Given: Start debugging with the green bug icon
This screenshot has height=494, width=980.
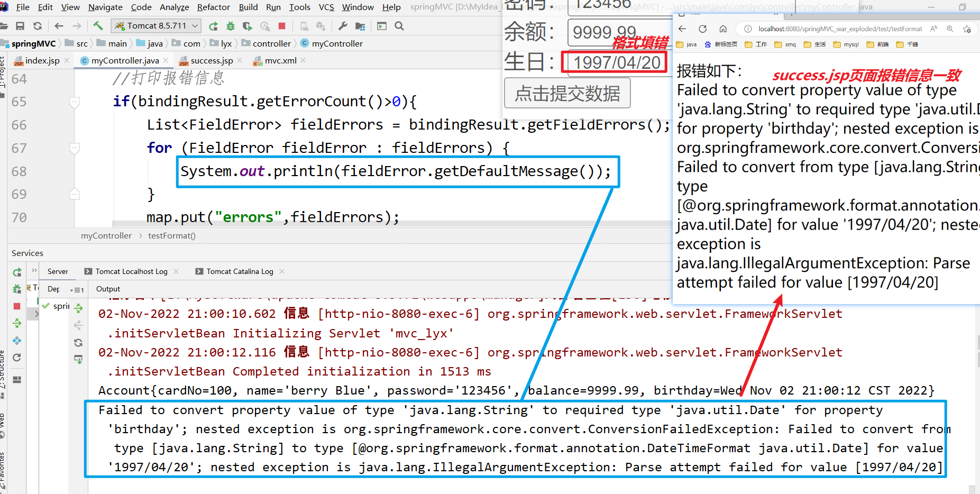Looking at the screenshot, I should click(230, 26).
